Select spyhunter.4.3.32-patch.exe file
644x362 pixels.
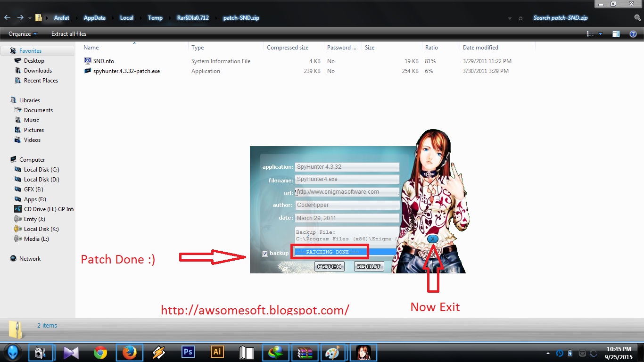tap(126, 71)
